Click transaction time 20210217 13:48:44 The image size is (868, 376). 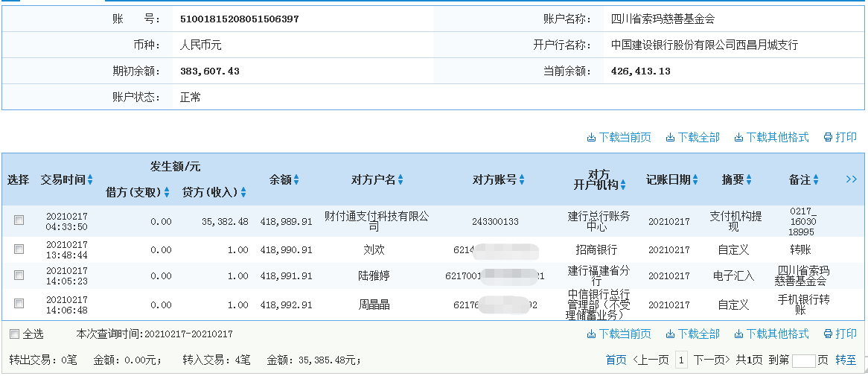[x=66, y=249]
